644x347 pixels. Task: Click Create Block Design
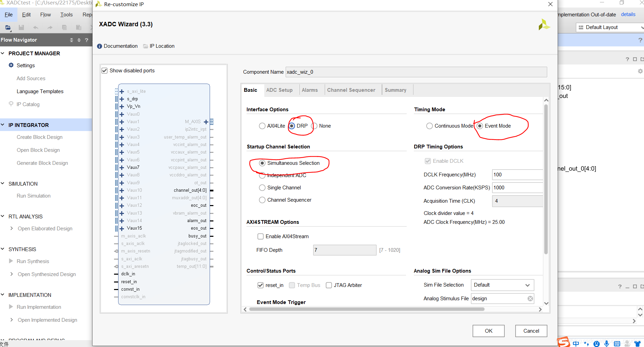tap(40, 137)
